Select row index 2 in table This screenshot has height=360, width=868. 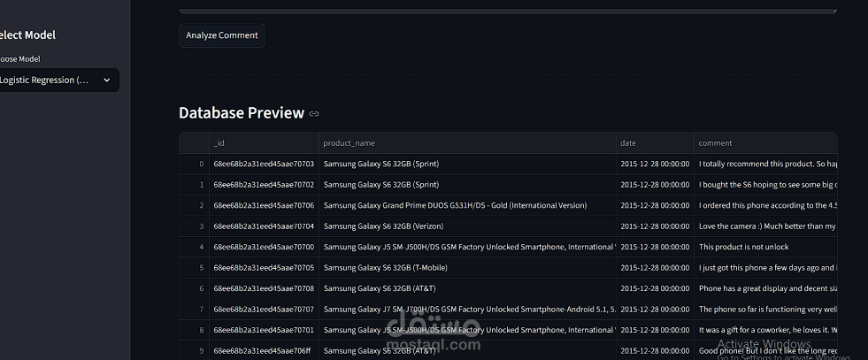pyautogui.click(x=195, y=205)
